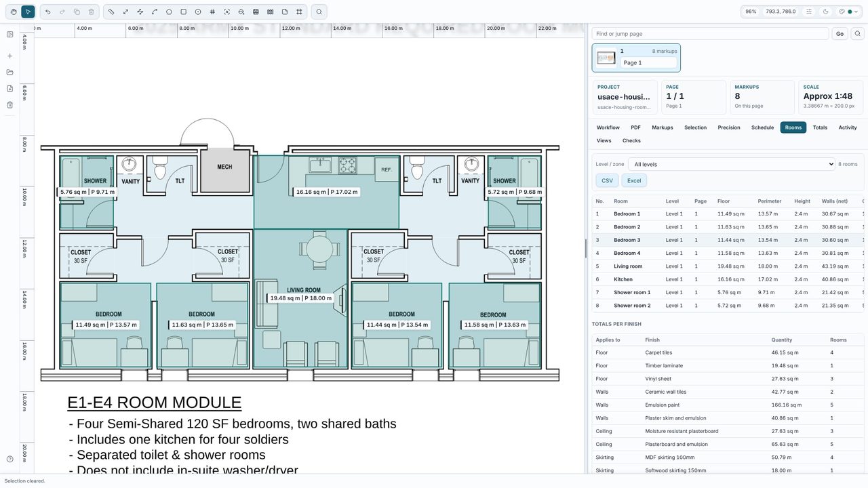Switch to the Schedule tab
This screenshot has width=868, height=488.
762,127
